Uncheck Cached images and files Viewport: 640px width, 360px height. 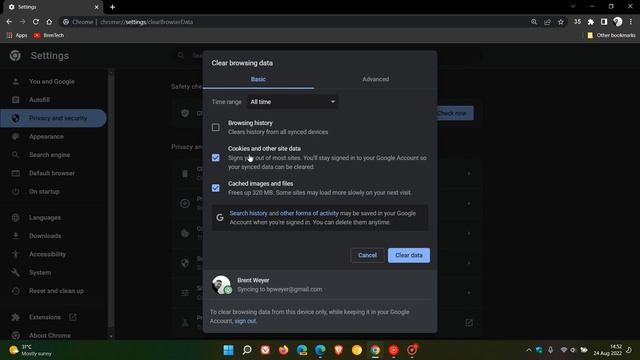216,188
